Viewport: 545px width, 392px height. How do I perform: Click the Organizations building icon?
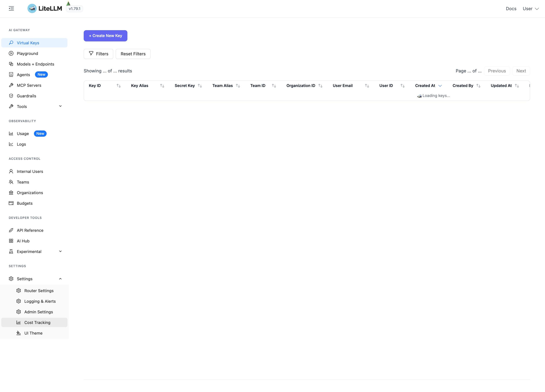pyautogui.click(x=11, y=192)
